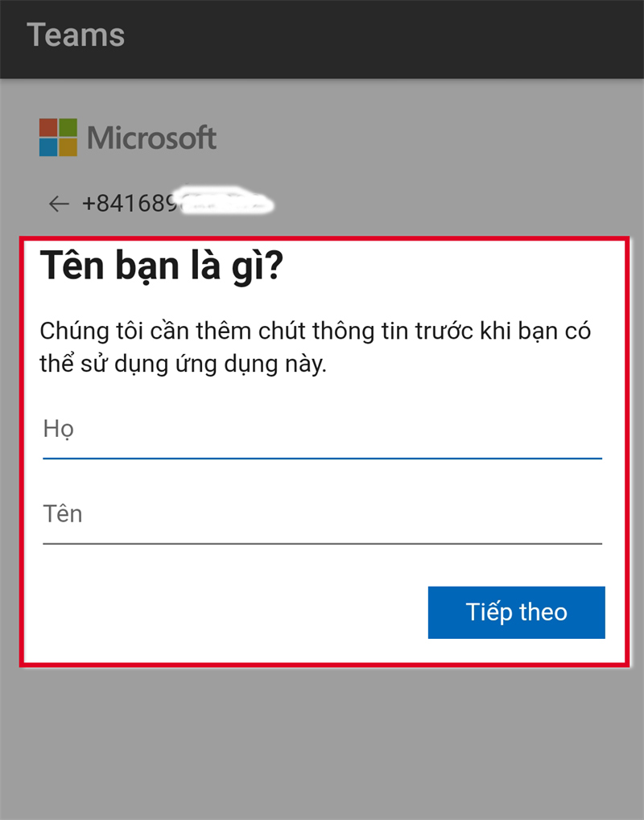The height and width of the screenshot is (820, 644).
Task: Select the Microsoft wordmark text
Action: tap(153, 137)
